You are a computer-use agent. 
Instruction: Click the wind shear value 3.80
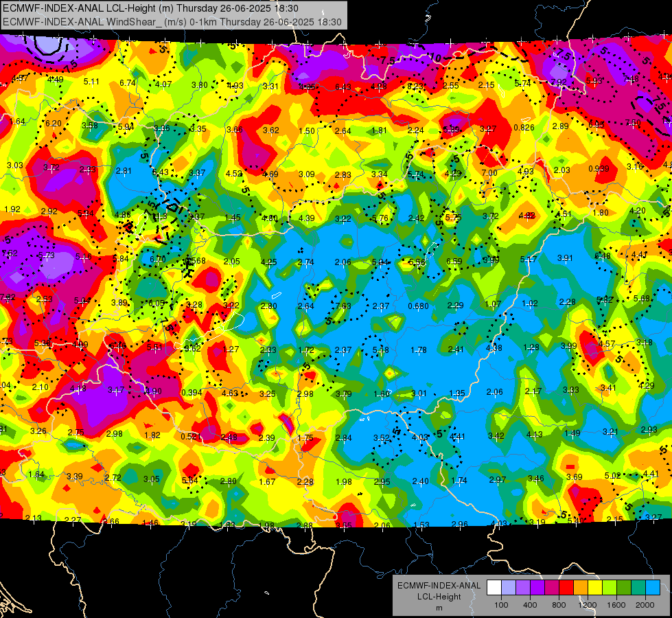click(200, 85)
